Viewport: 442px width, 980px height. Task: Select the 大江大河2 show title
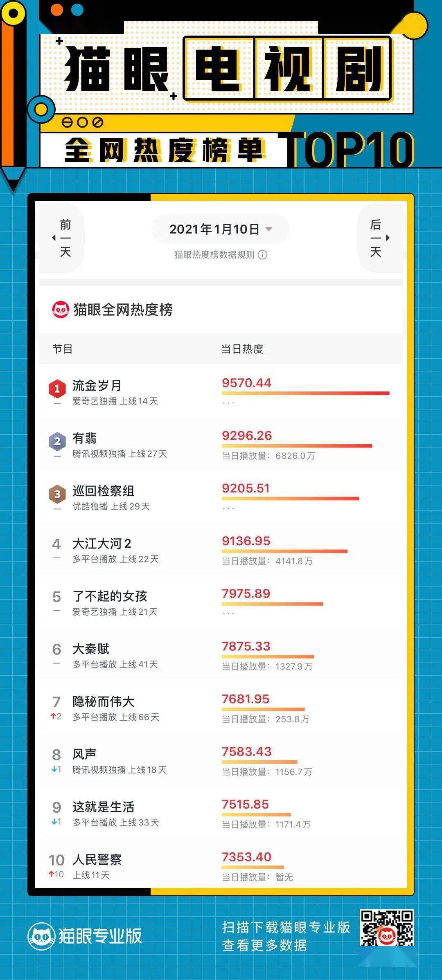click(x=101, y=544)
